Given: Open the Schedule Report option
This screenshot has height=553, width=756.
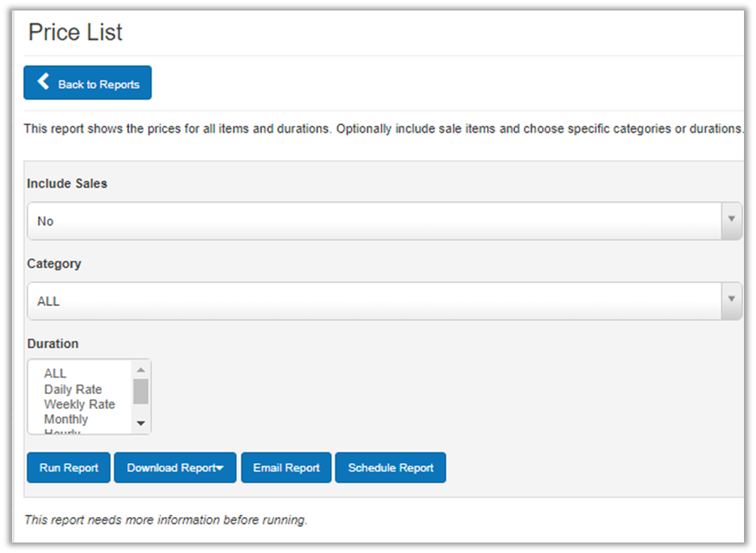Looking at the screenshot, I should 390,467.
